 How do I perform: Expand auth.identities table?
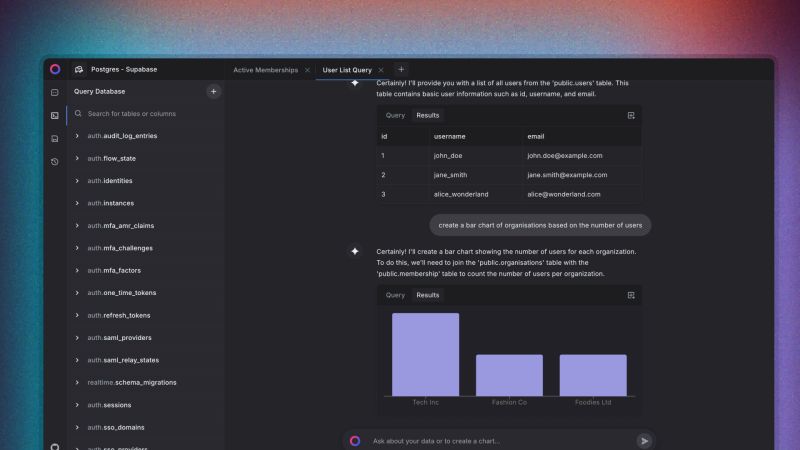77,181
